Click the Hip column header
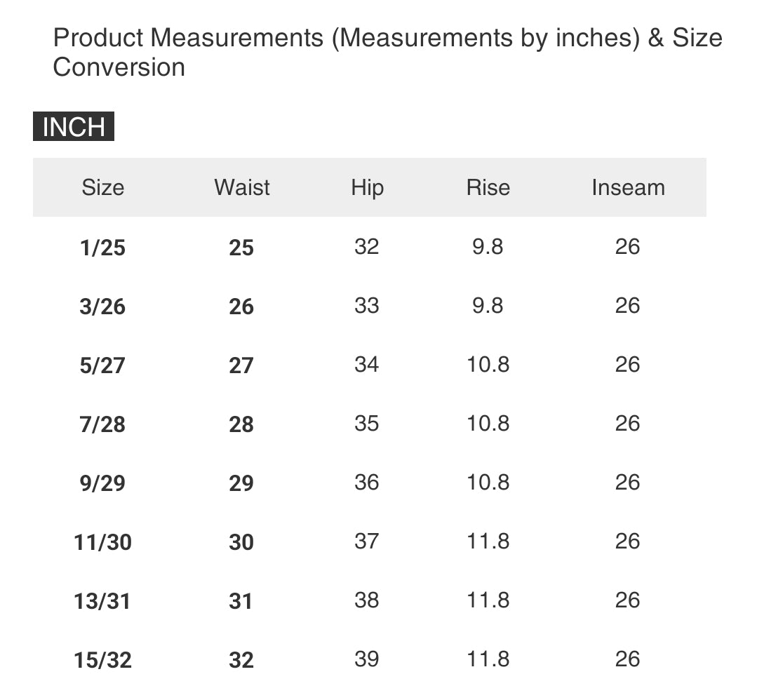Image resolution: width=757 pixels, height=700 pixels. 367,187
